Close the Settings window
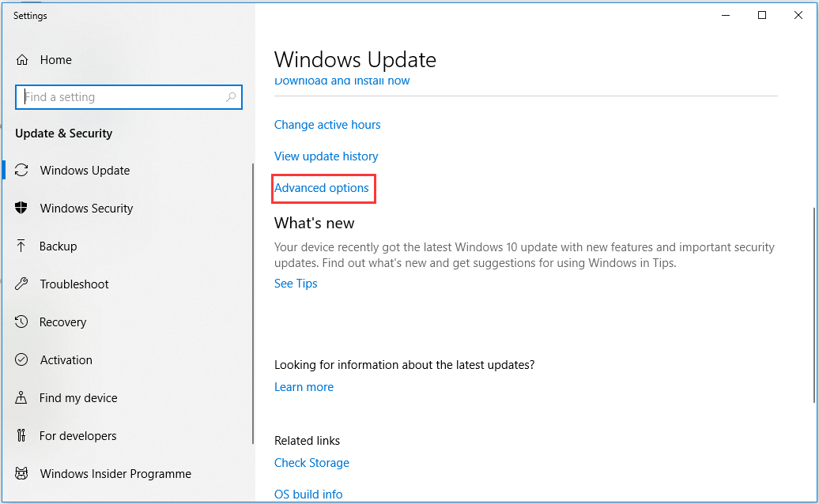The width and height of the screenshot is (819, 504). point(798,16)
